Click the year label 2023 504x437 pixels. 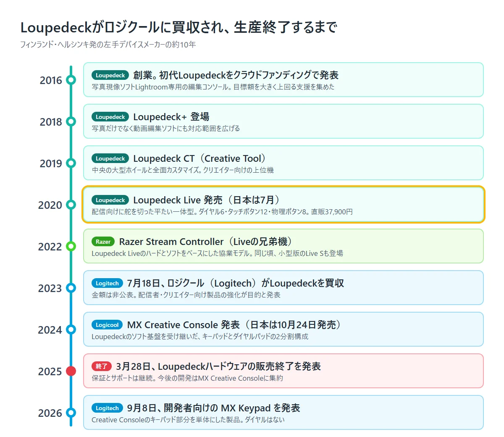point(50,288)
